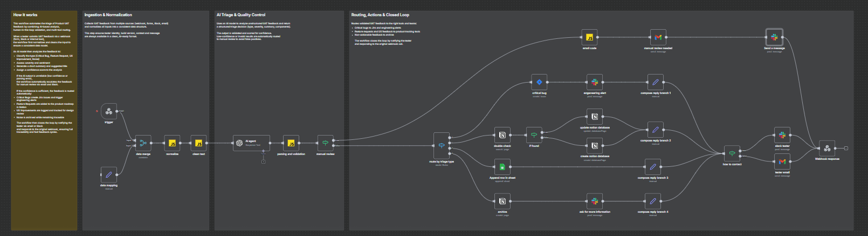Image resolution: width=868 pixels, height=236 pixels.
Task: Select the route by triage type switch node
Action: (x=442, y=145)
